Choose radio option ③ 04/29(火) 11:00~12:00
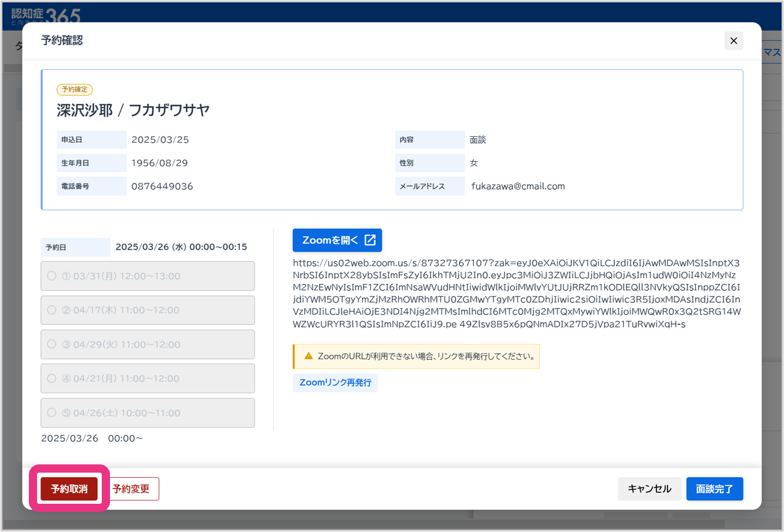This screenshot has width=784, height=532. (52, 344)
